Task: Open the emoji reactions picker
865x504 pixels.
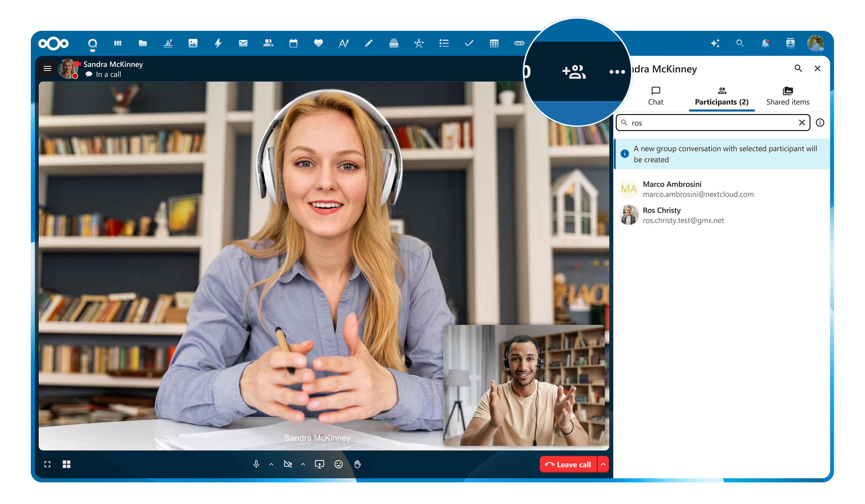Action: pyautogui.click(x=339, y=464)
